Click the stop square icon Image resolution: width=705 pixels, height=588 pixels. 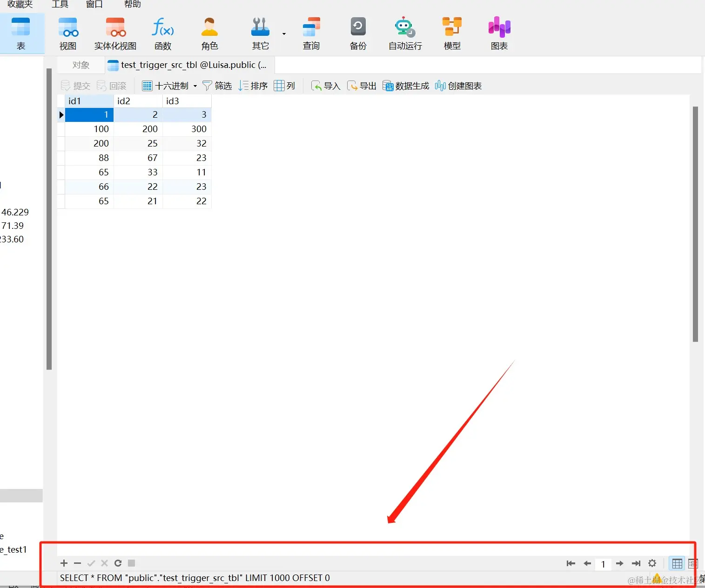point(131,563)
